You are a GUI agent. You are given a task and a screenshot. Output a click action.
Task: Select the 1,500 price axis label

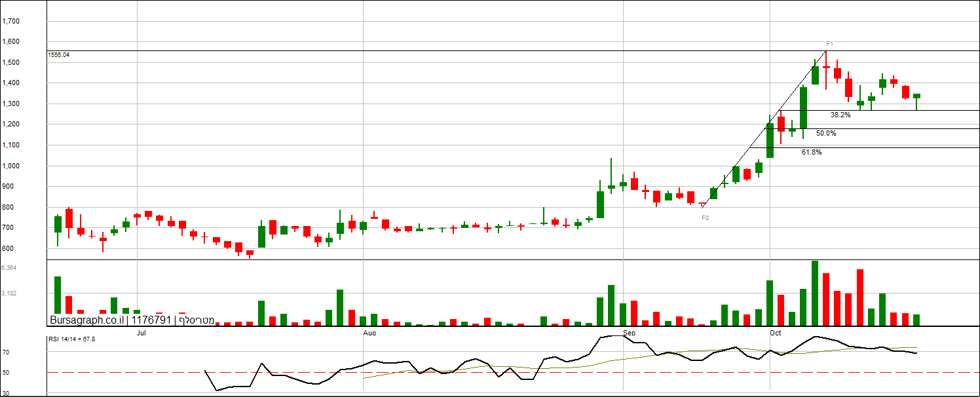tap(11, 62)
